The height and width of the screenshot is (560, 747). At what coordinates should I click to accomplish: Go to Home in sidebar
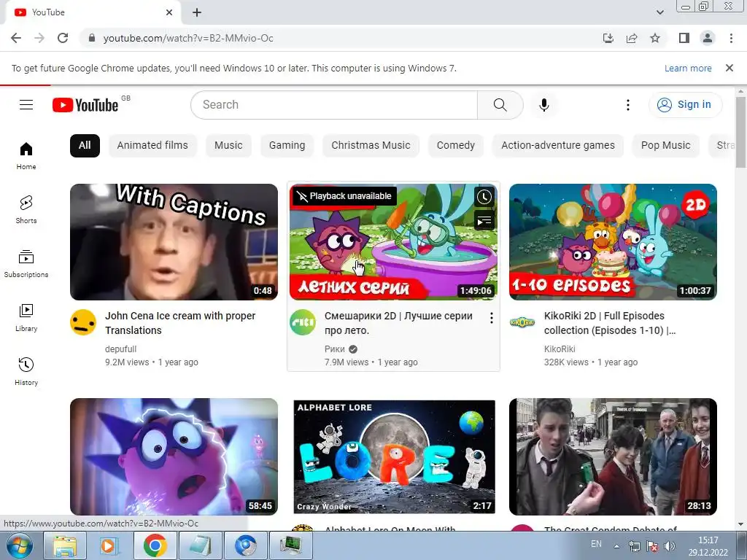pos(26,156)
